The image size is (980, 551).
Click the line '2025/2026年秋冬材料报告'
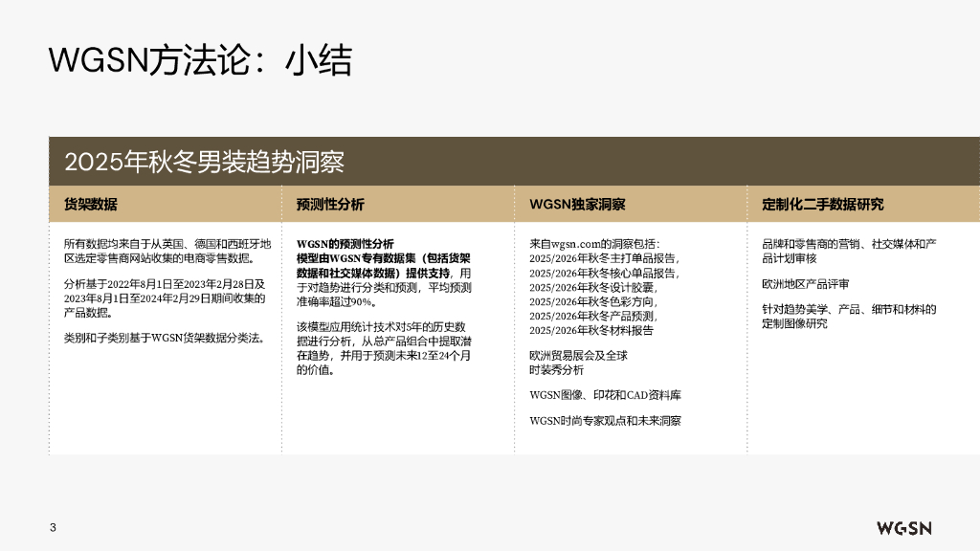tap(591, 330)
